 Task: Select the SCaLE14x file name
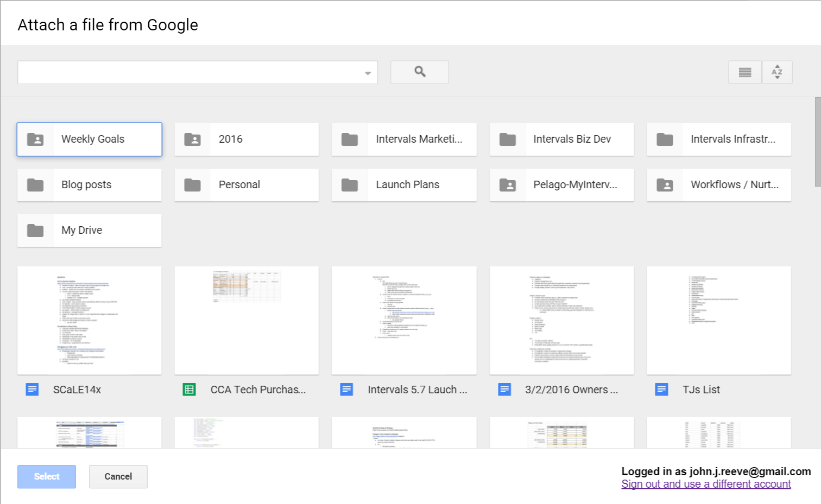tap(77, 390)
